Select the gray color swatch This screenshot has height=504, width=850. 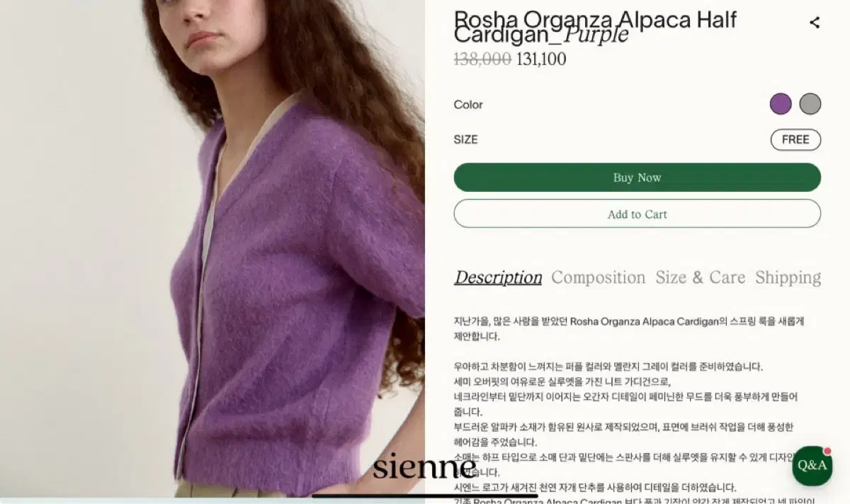[x=810, y=104]
